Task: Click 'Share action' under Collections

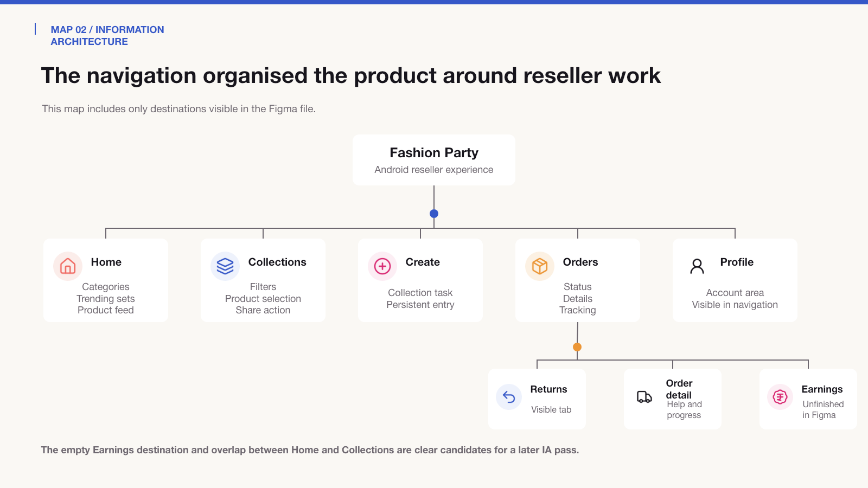Action: click(x=263, y=310)
